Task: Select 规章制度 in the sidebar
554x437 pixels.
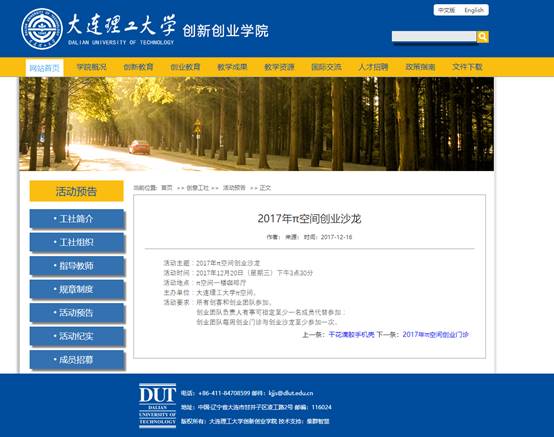Action: [77, 289]
